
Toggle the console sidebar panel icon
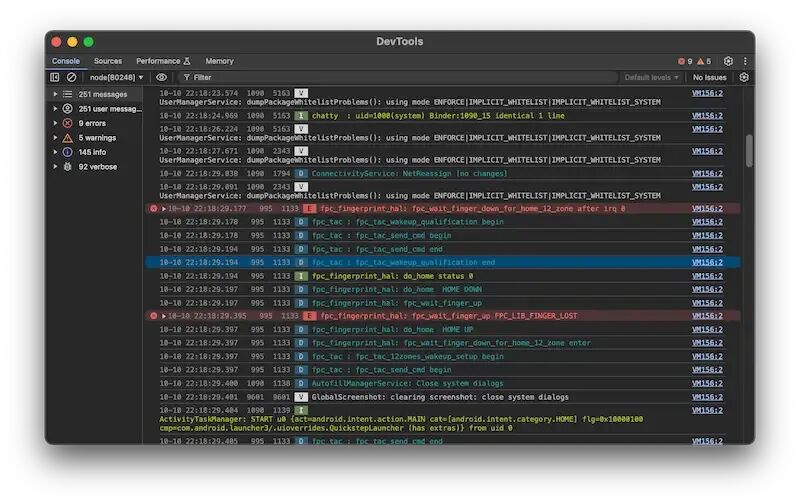pos(55,77)
